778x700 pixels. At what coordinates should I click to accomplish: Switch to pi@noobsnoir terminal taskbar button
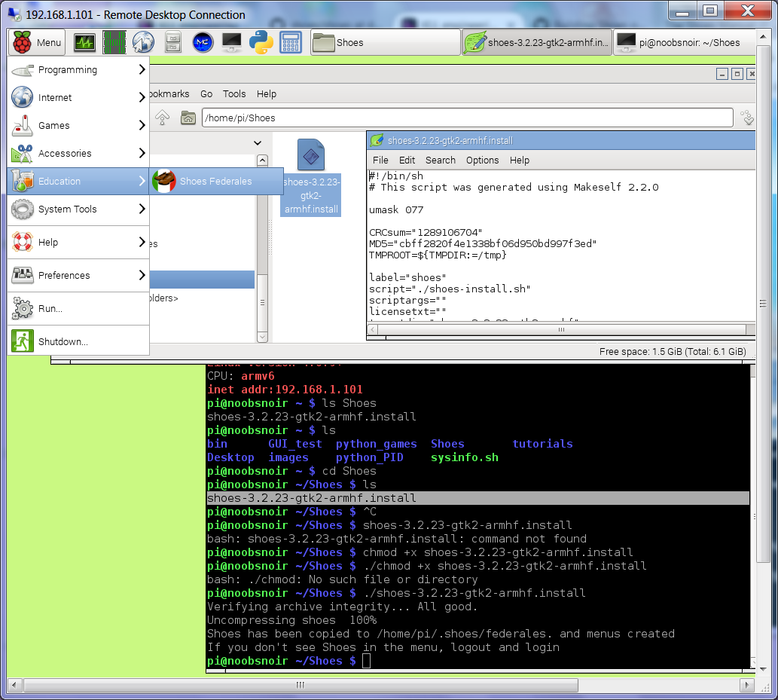684,43
